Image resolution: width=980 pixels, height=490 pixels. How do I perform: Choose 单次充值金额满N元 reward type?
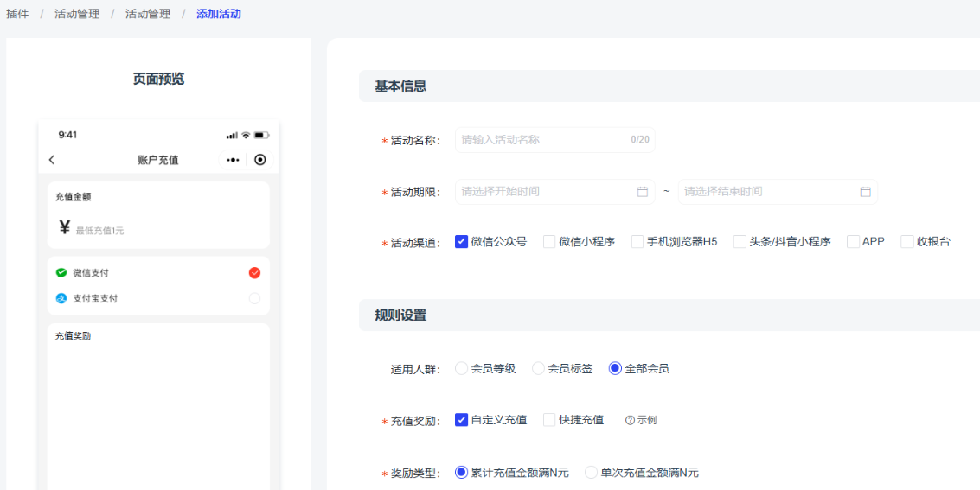592,473
